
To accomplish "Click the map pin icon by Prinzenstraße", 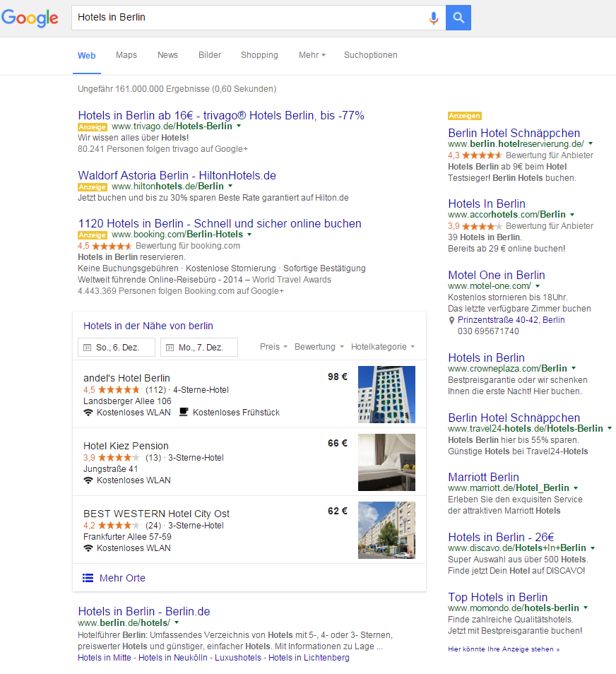I will pos(451,320).
